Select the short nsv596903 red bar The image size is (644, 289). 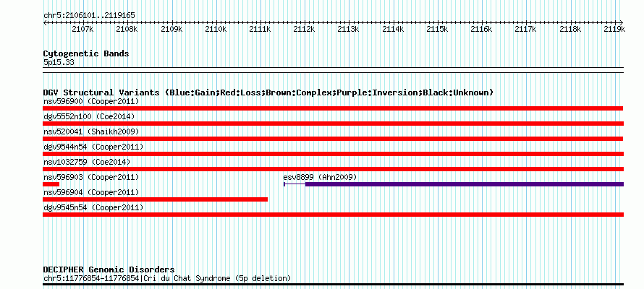[51, 184]
